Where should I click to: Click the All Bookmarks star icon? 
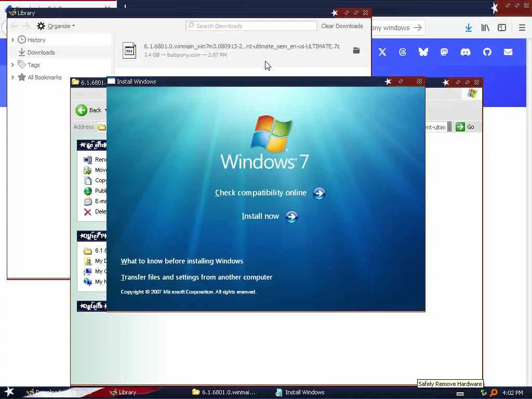coord(22,77)
